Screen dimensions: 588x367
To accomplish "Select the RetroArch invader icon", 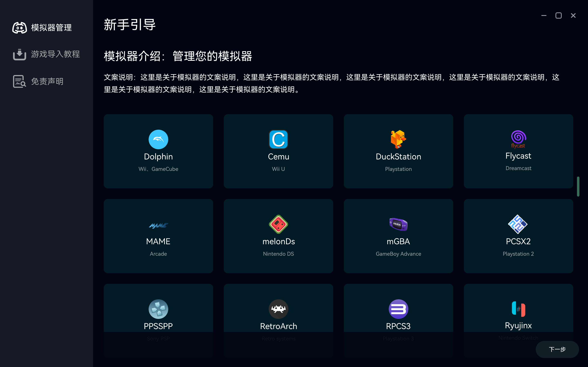I will [278, 309].
